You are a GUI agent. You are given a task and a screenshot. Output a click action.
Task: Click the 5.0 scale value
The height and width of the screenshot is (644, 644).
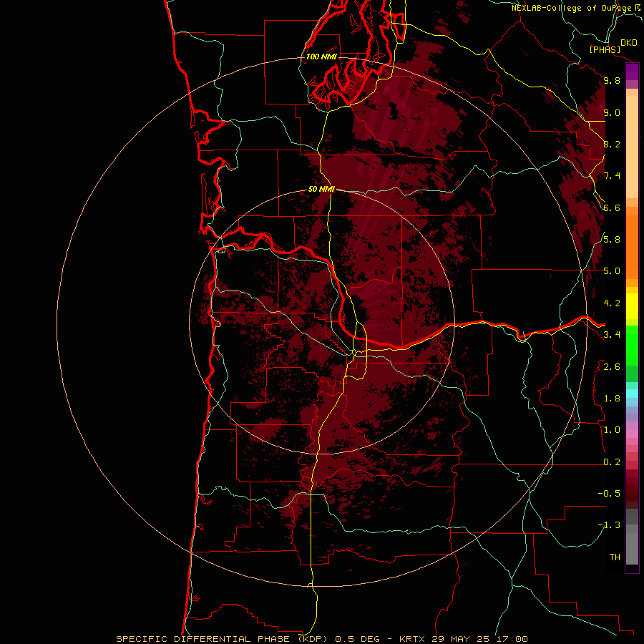pos(612,271)
